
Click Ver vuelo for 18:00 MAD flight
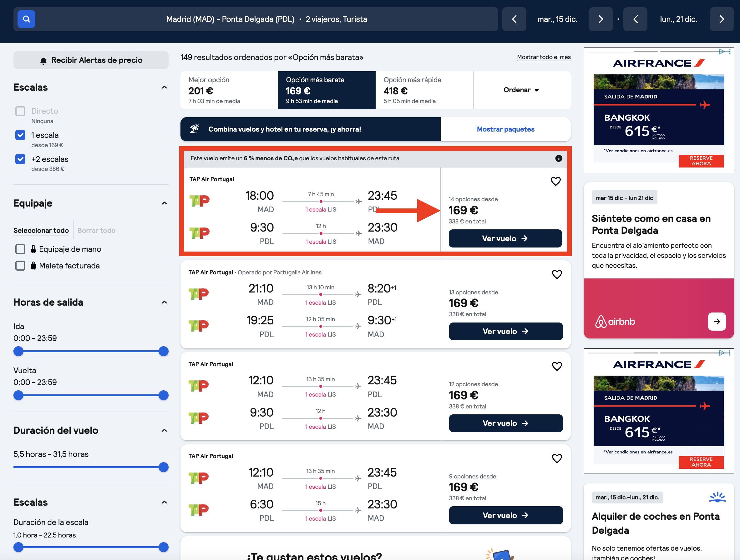click(505, 238)
